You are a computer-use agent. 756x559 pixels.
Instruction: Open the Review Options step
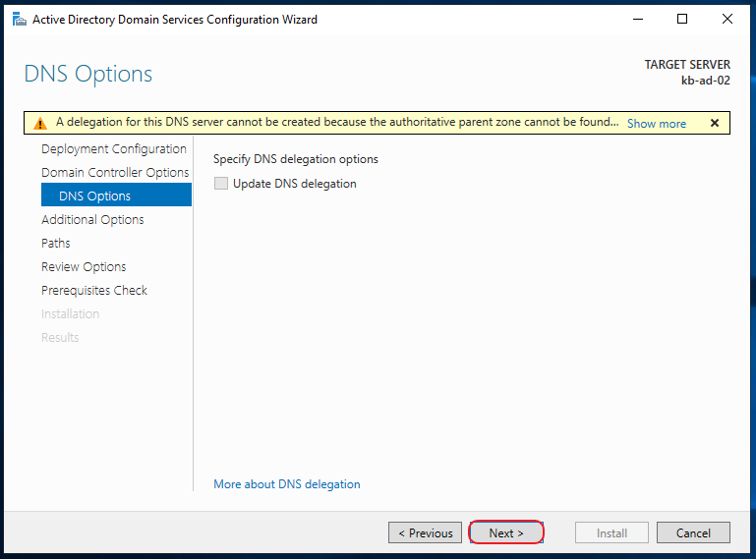click(x=84, y=267)
